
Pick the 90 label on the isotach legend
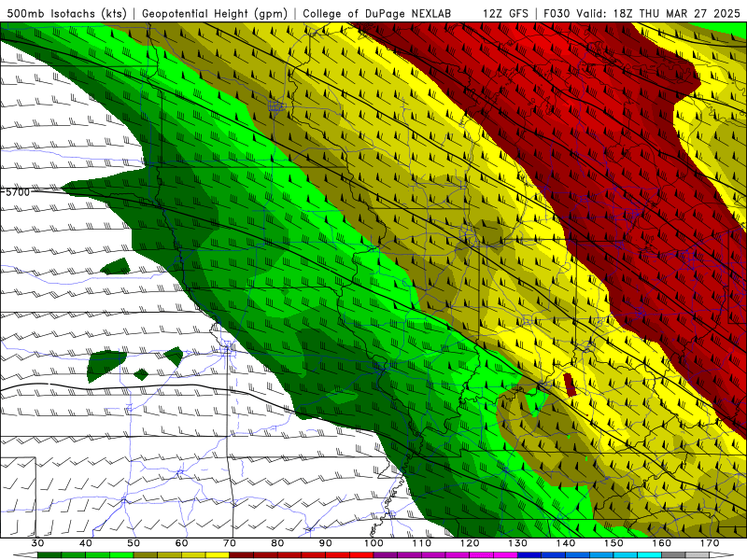tap(325, 543)
